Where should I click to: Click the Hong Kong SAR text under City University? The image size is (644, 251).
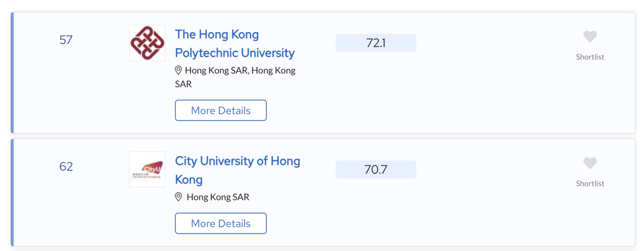point(218,197)
